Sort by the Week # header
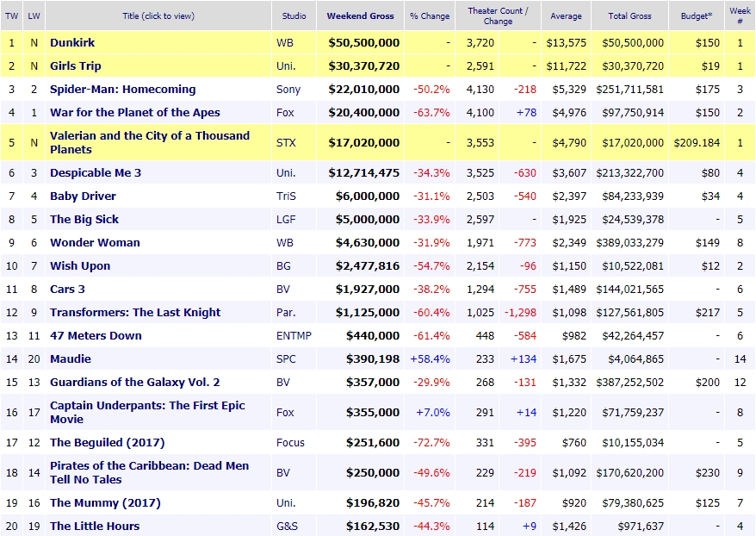 740,16
